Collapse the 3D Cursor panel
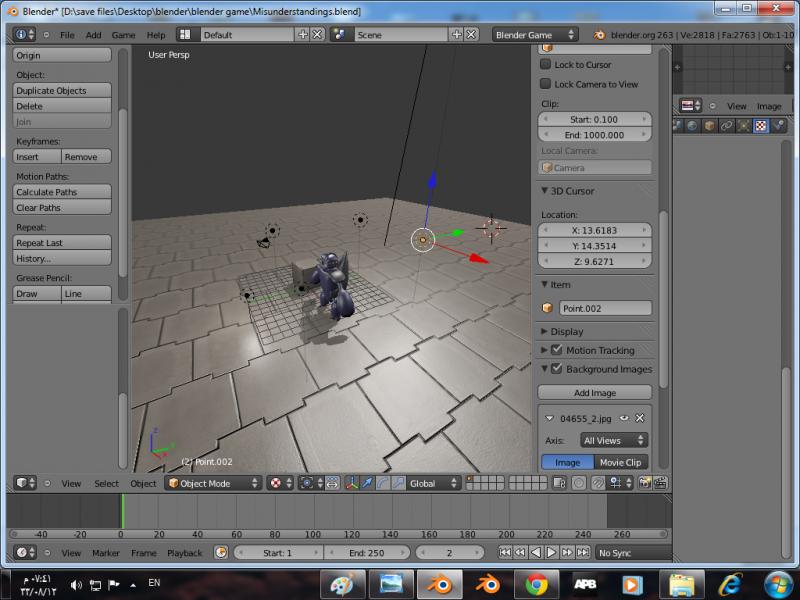The height and width of the screenshot is (600, 800). [x=545, y=191]
